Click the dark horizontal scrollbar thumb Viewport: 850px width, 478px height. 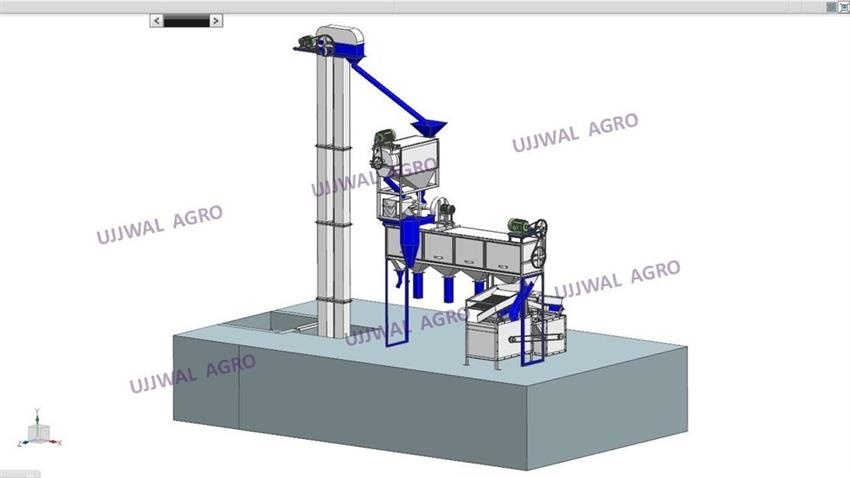tap(186, 20)
